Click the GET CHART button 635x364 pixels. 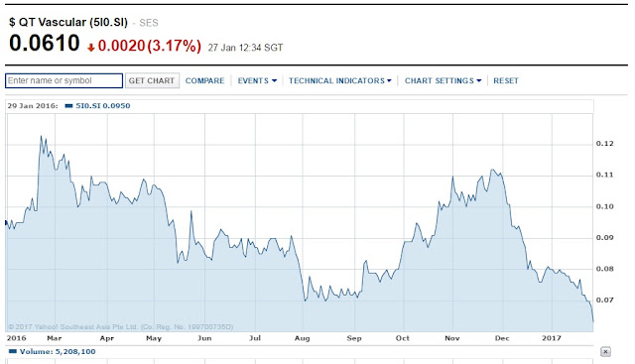click(x=152, y=80)
